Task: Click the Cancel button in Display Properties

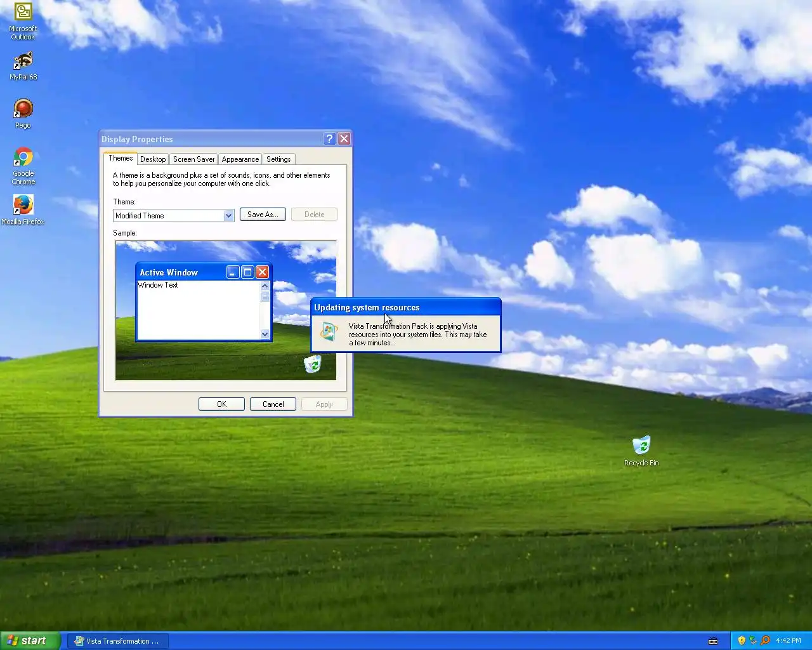Action: [x=273, y=404]
